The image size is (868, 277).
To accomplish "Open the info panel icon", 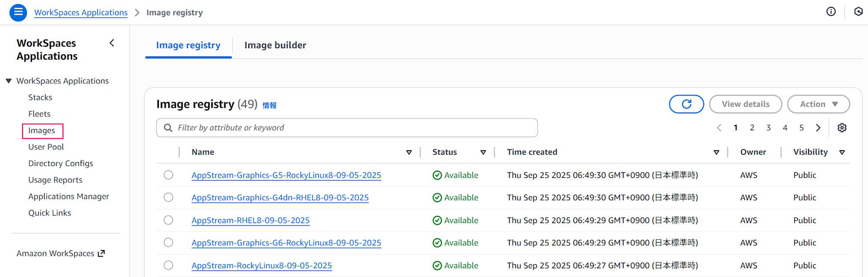I will pyautogui.click(x=831, y=12).
